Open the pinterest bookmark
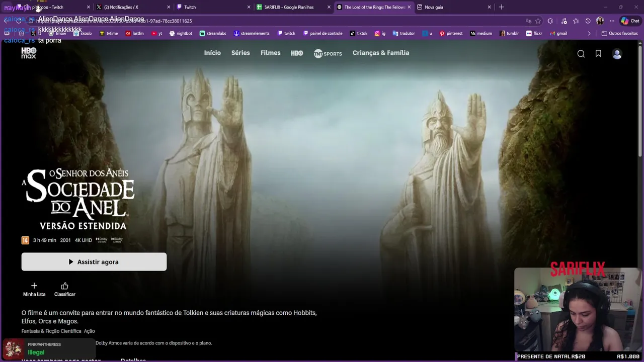This screenshot has height=362, width=644. [x=451, y=33]
